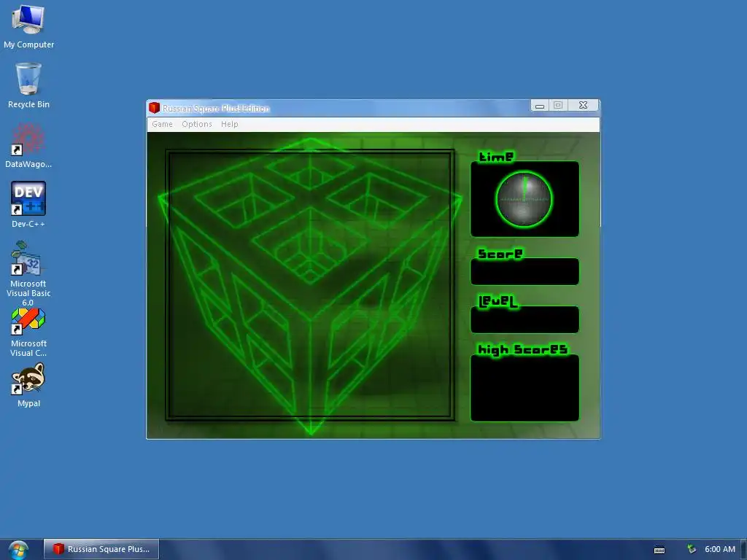Click the High Scores panel

point(525,388)
